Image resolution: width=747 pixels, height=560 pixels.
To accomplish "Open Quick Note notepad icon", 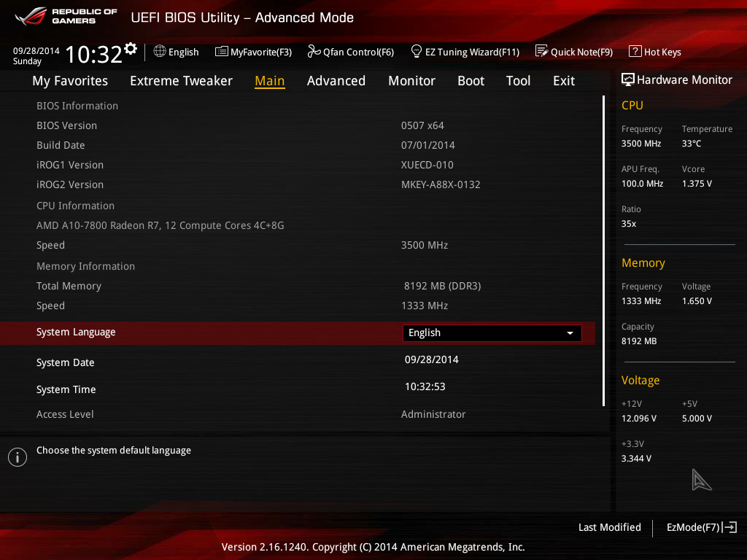I will pos(542,51).
